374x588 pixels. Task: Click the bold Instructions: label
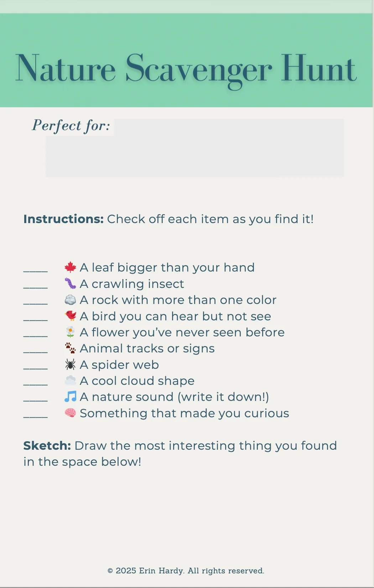pyautogui.click(x=63, y=219)
